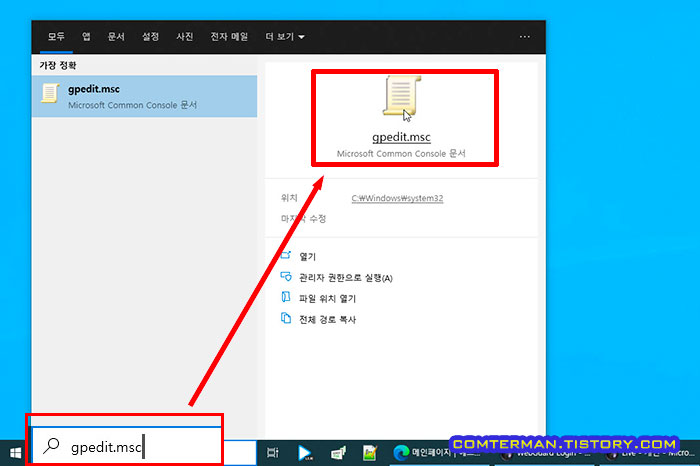This screenshot has height=466, width=700.
Task: Open the green monitor app on taskbar
Action: (338, 453)
